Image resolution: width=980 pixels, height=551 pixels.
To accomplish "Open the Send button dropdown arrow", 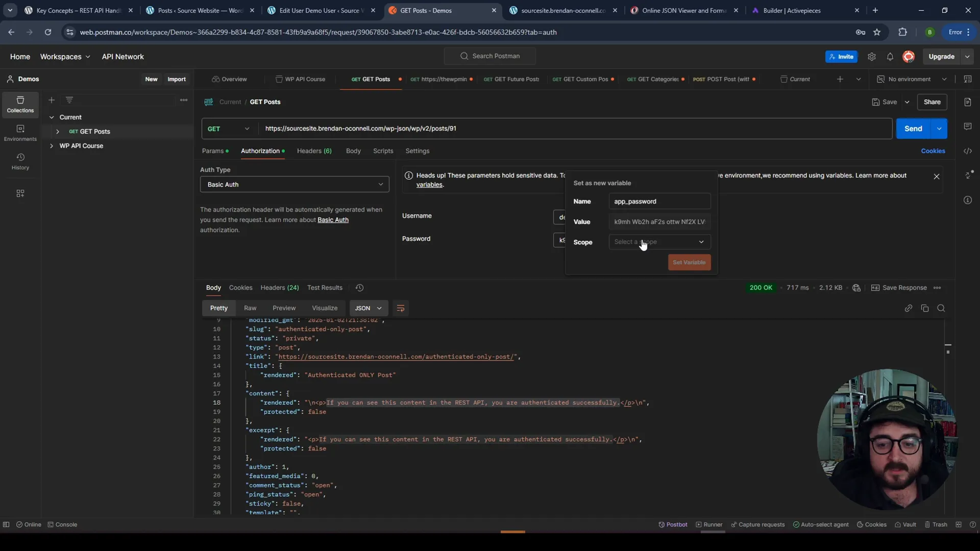I will pos(939,129).
